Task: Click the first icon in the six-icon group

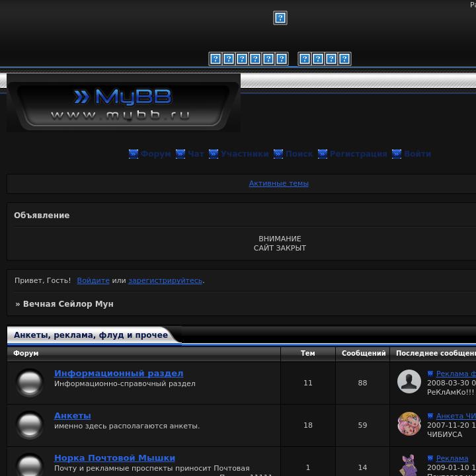Action: [x=216, y=59]
